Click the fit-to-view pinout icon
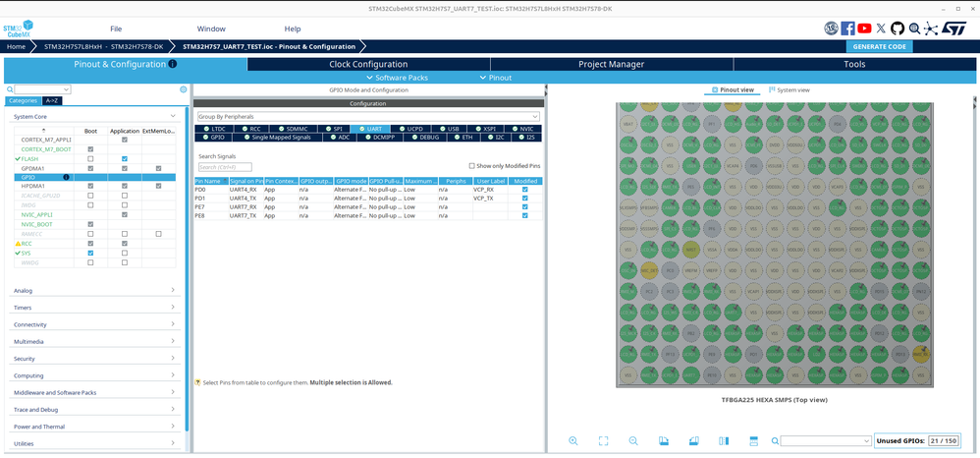This screenshot has width=980, height=458. (603, 440)
